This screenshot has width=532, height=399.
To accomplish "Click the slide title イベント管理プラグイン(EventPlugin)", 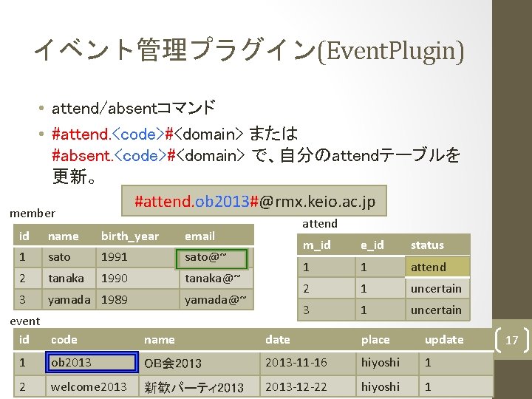I will click(x=249, y=50).
